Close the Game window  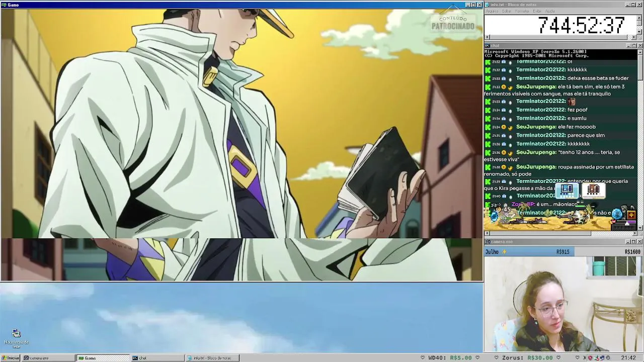[479, 5]
